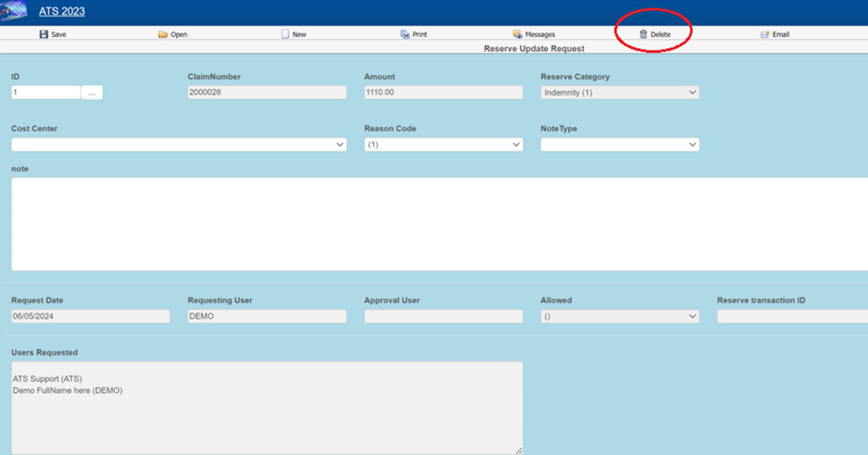Open the Cost Center dropdown
Screen dimensions: 868x455
coord(178,144)
